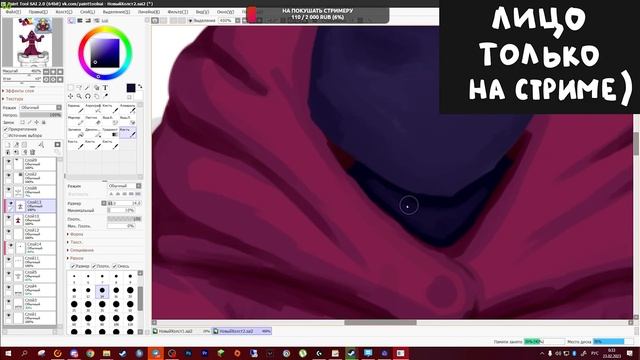Screen dimensions: 640x360
Task: Choose the first Pencil preset
Action: [x=76, y=109]
